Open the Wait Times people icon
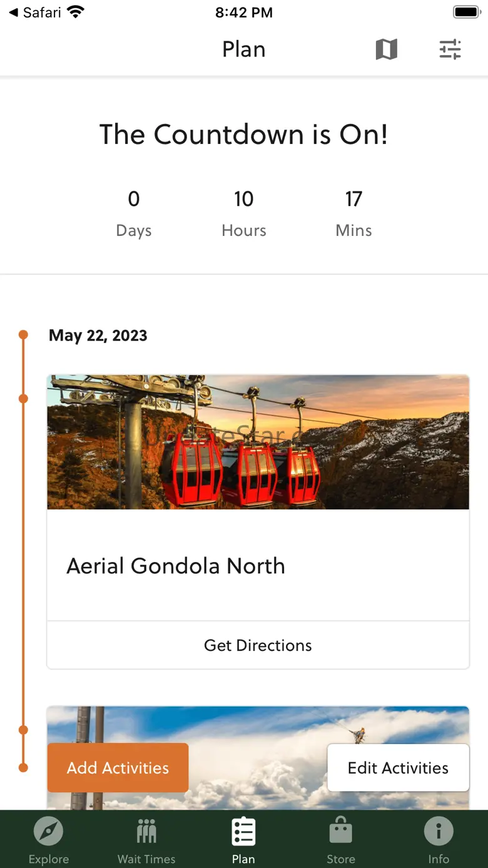Viewport: 488px width, 868px height. pyautogui.click(x=146, y=832)
